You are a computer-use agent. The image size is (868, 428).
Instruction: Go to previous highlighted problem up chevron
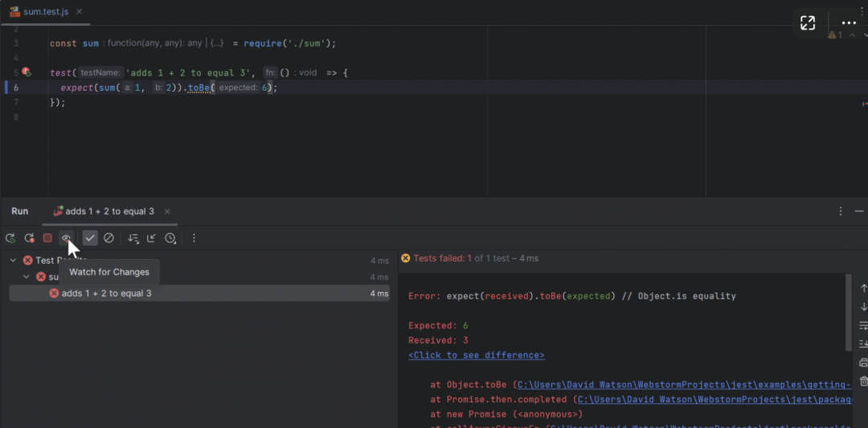coord(853,35)
